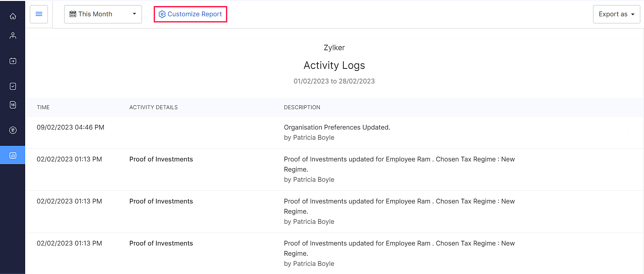Click the ACTIVITY DETAILS column header
Image resolution: width=644 pixels, height=274 pixels.
pos(153,107)
